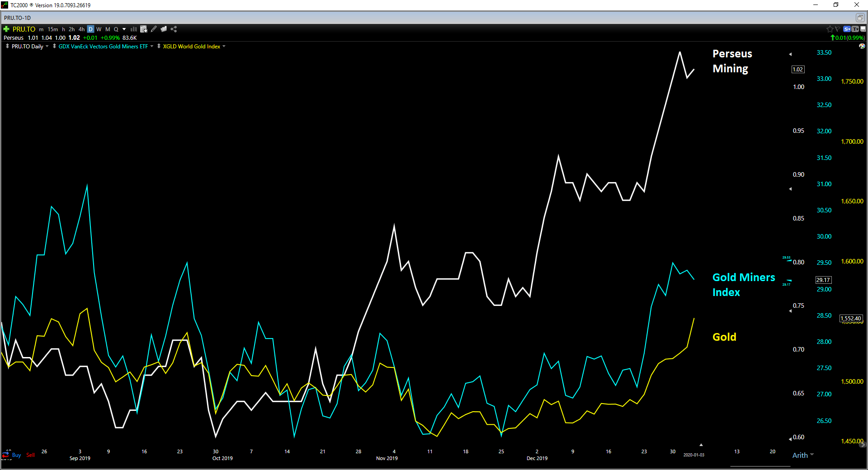
Task: Open the chart style bars icon
Action: coord(134,29)
